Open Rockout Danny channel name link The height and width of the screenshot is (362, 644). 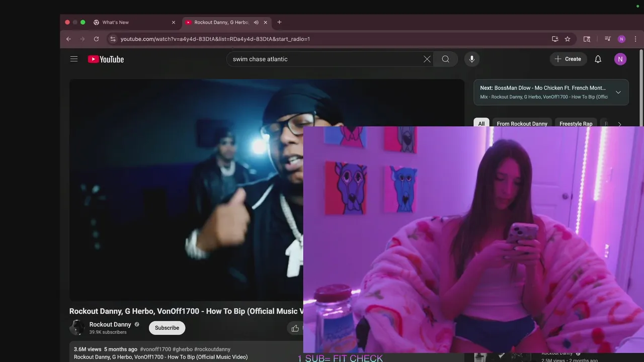[110, 324]
